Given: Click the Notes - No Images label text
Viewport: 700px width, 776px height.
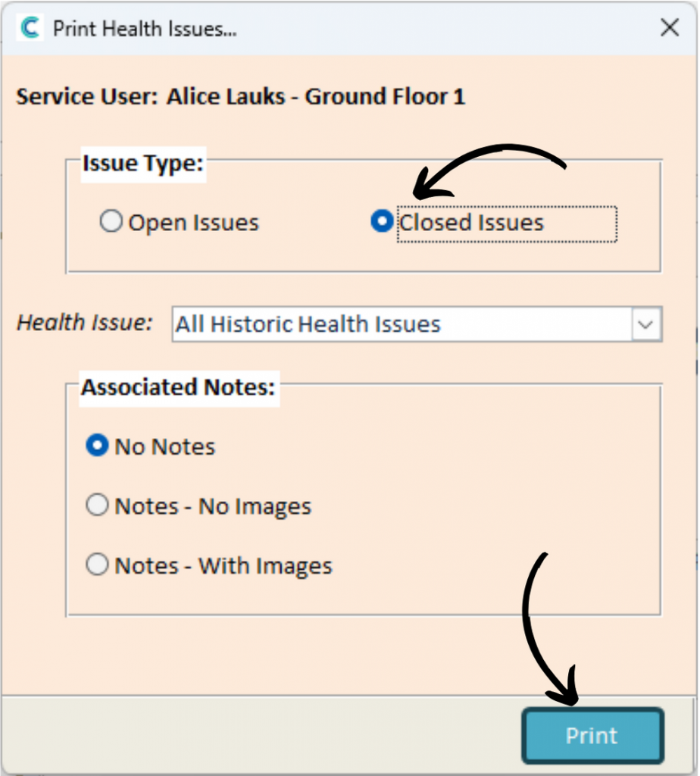Looking at the screenshot, I should (x=213, y=507).
